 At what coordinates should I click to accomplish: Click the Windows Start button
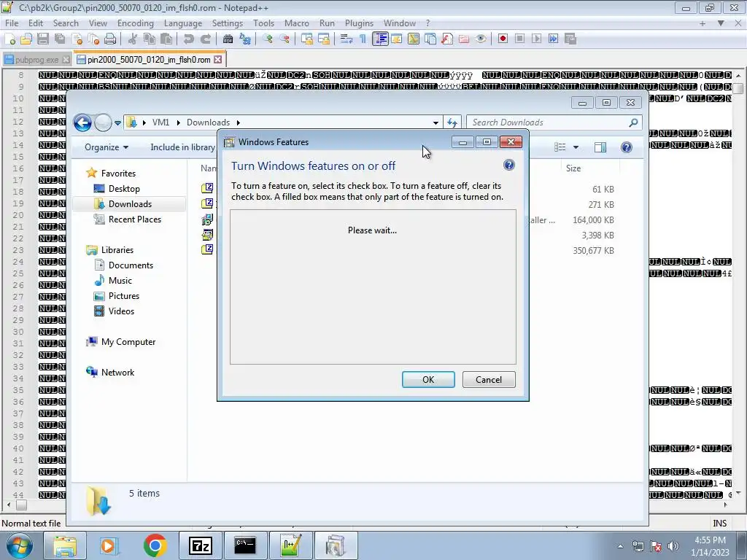[19, 545]
